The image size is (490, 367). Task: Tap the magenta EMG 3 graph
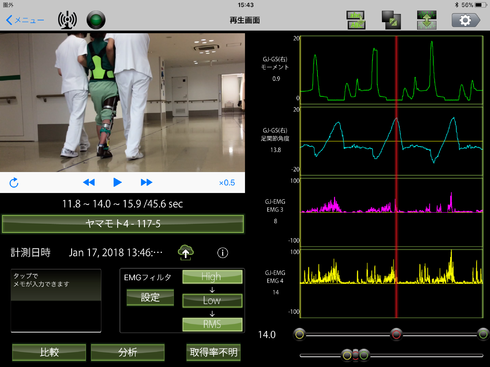pos(392,212)
